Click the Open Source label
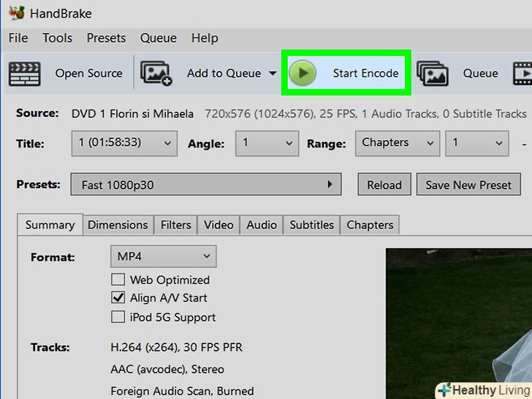The height and width of the screenshot is (399, 532). (89, 73)
